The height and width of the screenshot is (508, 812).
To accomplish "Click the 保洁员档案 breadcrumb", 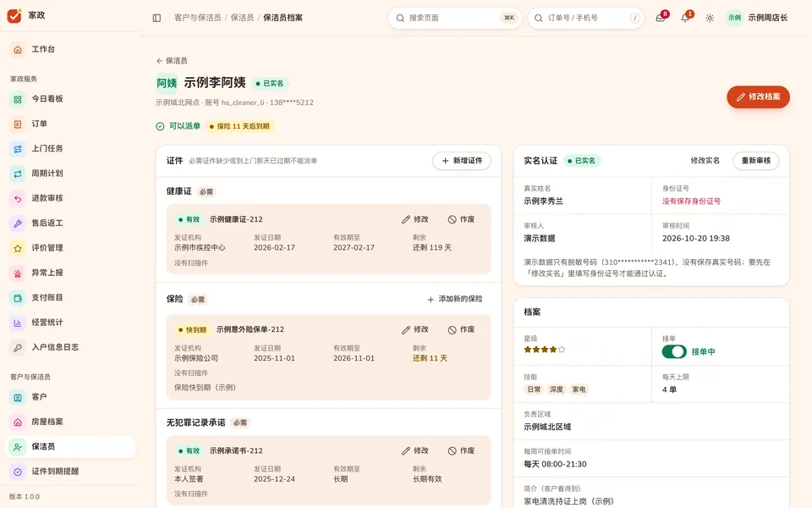I will 283,18.
